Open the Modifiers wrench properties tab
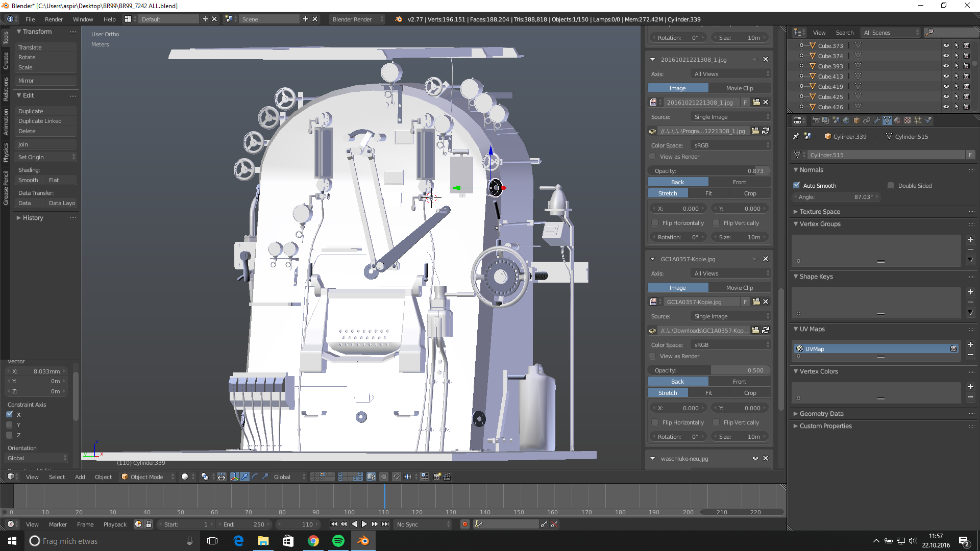 click(877, 120)
